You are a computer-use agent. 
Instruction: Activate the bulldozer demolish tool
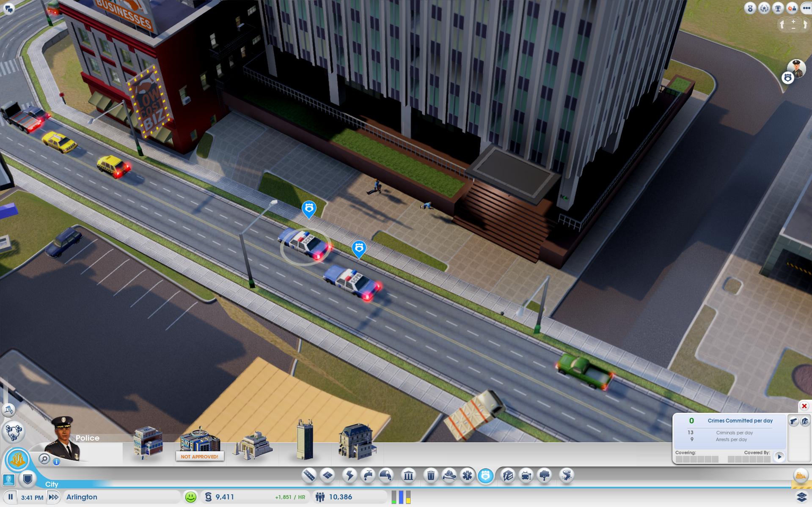click(x=800, y=476)
